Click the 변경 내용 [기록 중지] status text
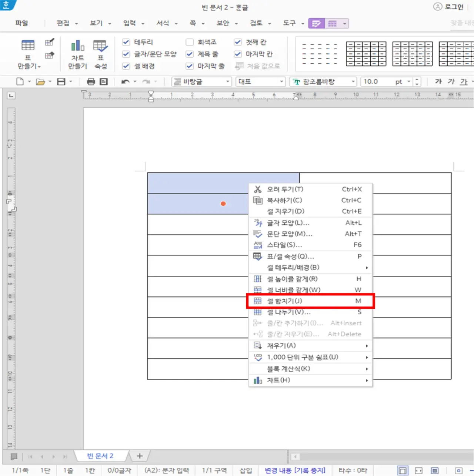 [295, 470]
